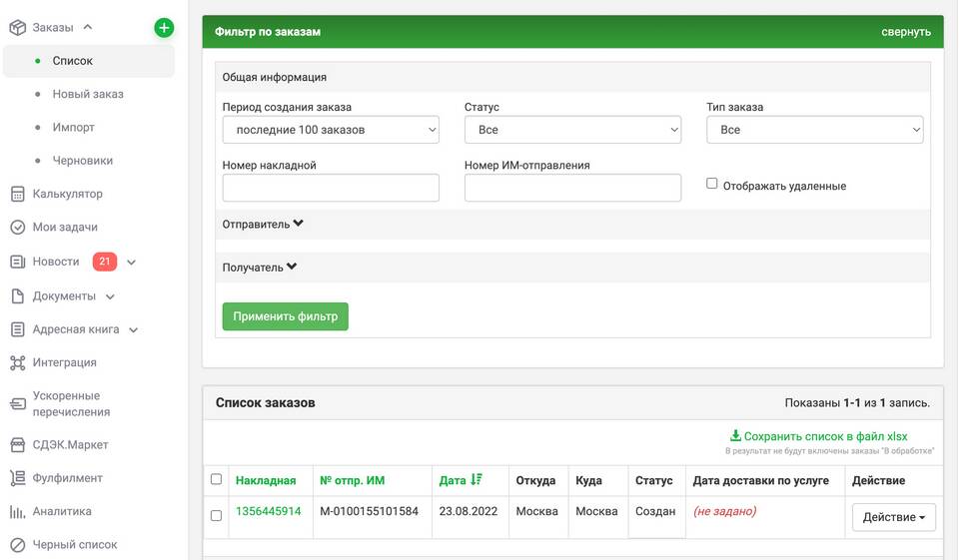Select Новый заказ in sidebar menu
The width and height of the screenshot is (959, 560).
coord(88,94)
